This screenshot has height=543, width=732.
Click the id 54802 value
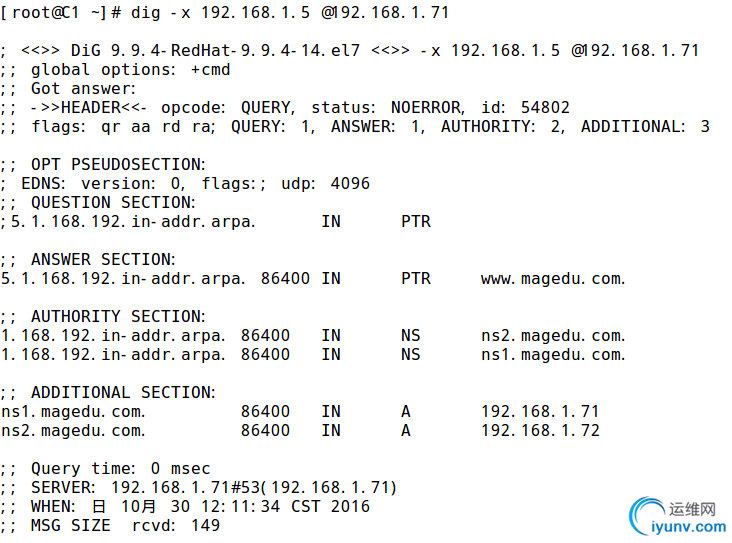coord(525,108)
